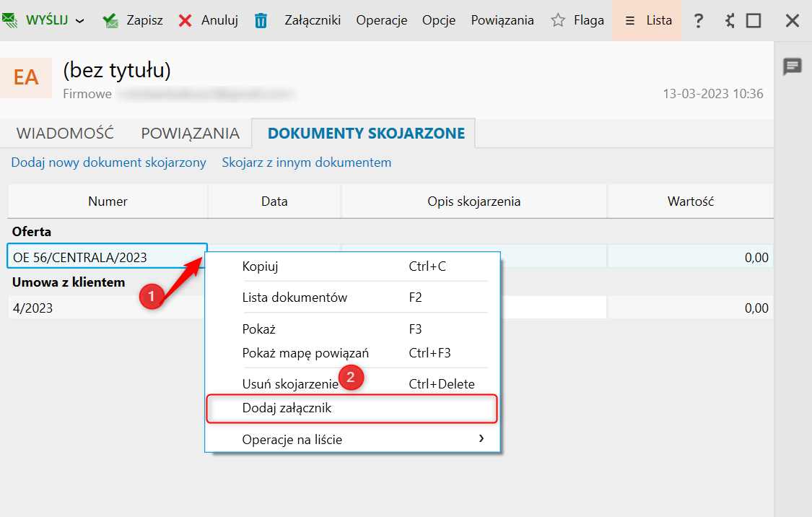The image size is (812, 517).
Task: Click the Firmowe account label
Action: 87,94
